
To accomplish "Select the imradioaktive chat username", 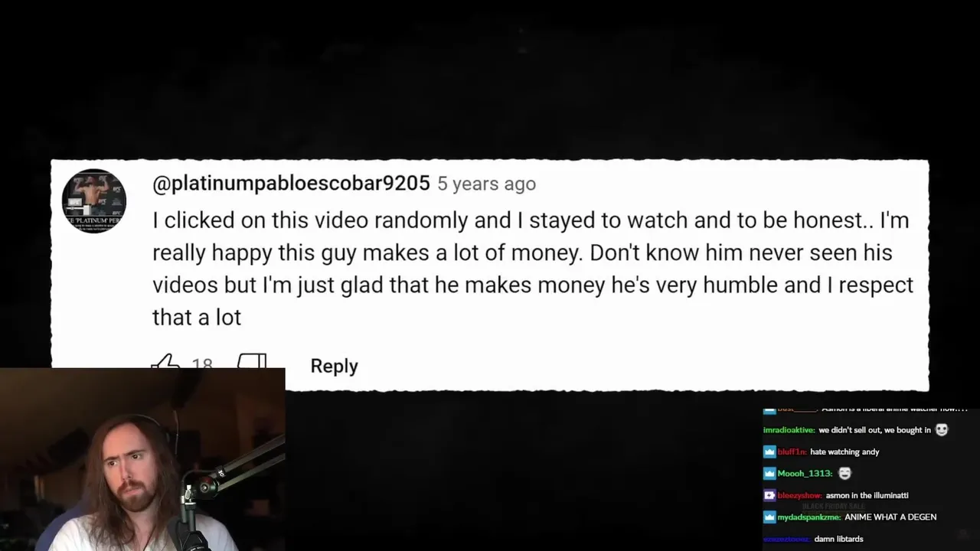I will tap(789, 430).
